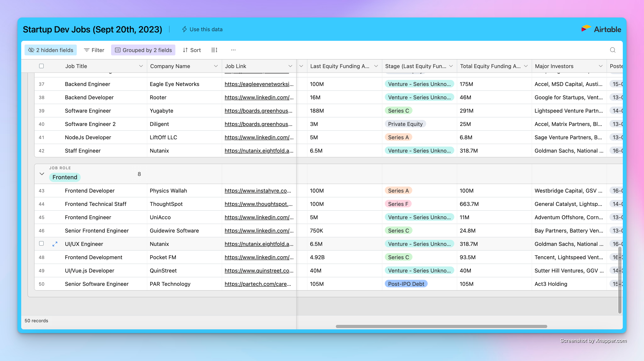Click Series F tag for ThoughtSpot
This screenshot has height=361, width=644.
(398, 204)
